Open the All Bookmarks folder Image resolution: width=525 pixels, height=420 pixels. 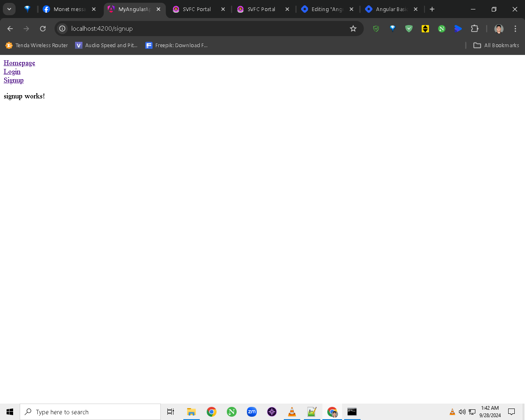[x=496, y=46]
